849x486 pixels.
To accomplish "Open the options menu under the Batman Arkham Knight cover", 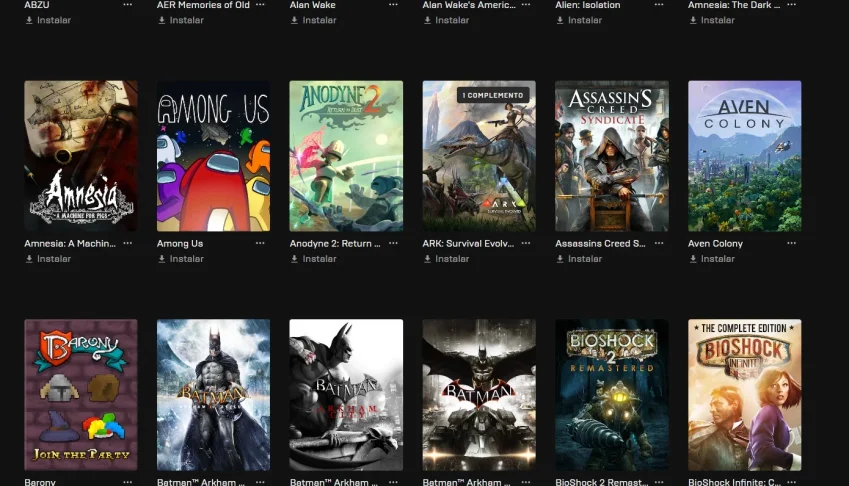I will 526,482.
